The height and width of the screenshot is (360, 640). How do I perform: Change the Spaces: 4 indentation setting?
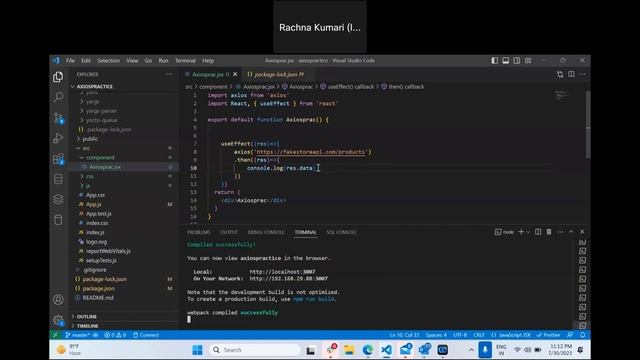(x=436, y=335)
